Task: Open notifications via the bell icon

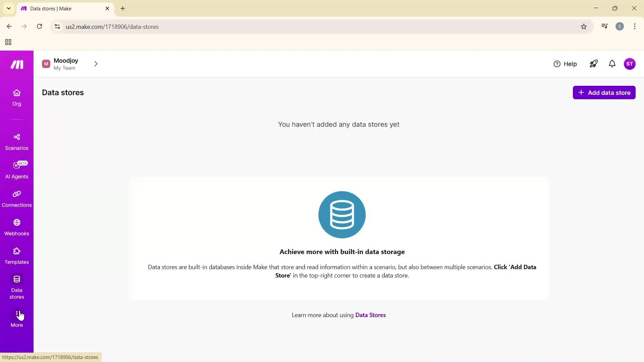Action: [612, 64]
